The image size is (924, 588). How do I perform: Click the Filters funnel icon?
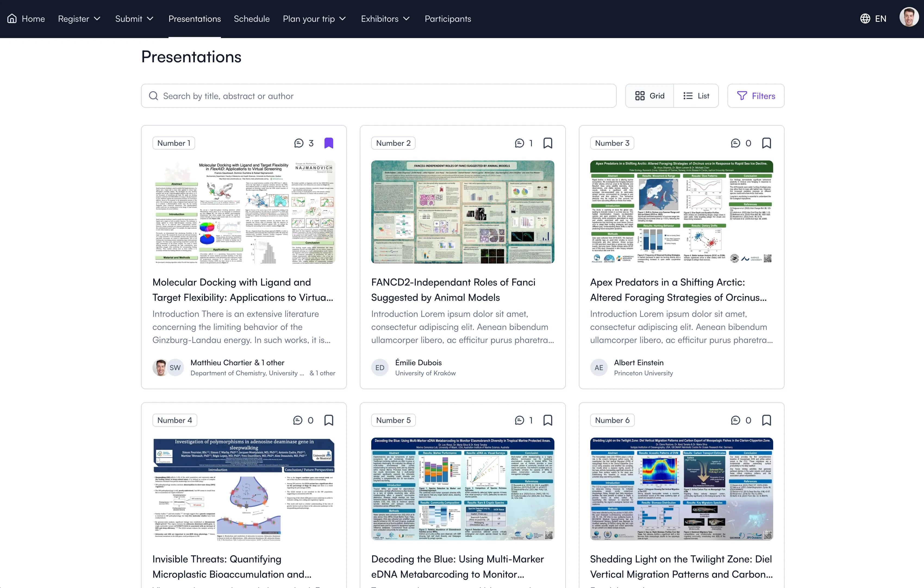742,96
